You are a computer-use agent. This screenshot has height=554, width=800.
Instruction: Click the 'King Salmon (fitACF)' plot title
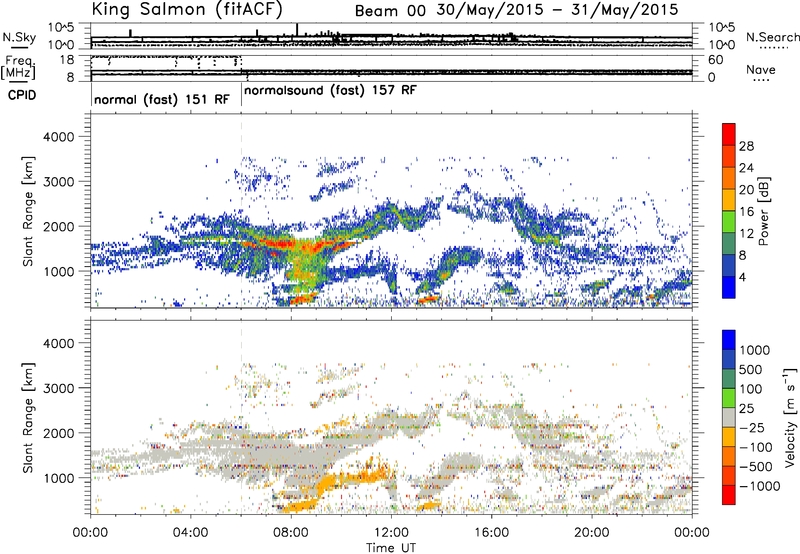point(187,9)
